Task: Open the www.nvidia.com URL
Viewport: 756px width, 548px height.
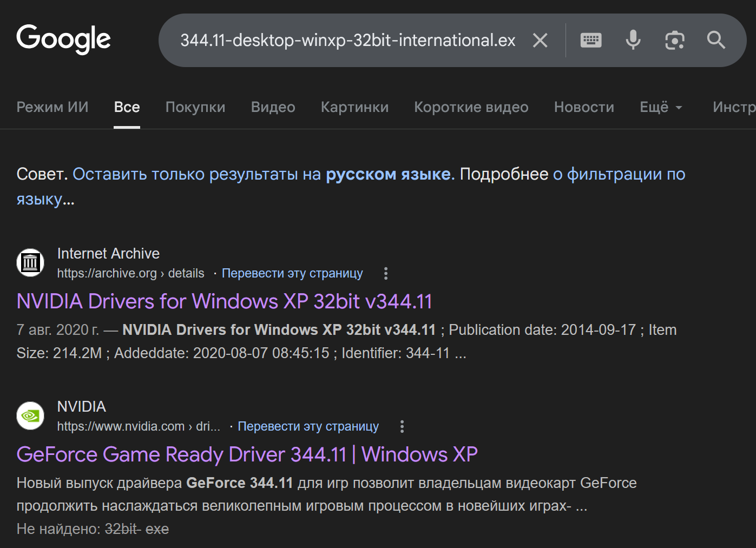Action: coord(139,426)
